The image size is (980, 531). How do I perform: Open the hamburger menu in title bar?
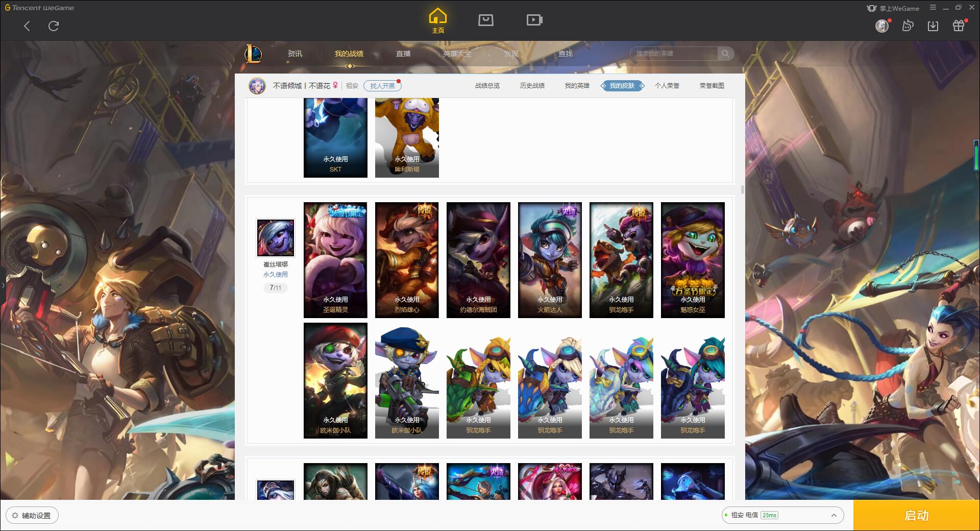click(933, 8)
